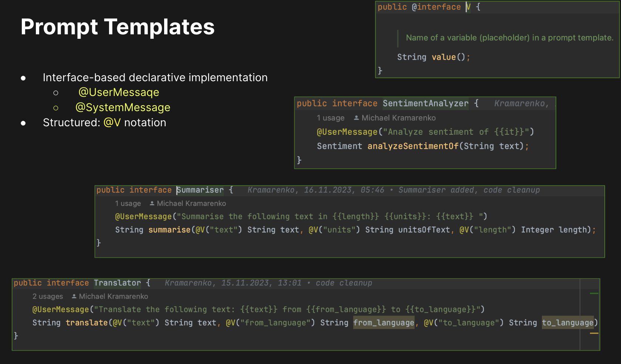Click the green added-lines marker in Translator gutter
The width and height of the screenshot is (621, 364).
pyautogui.click(x=593, y=294)
